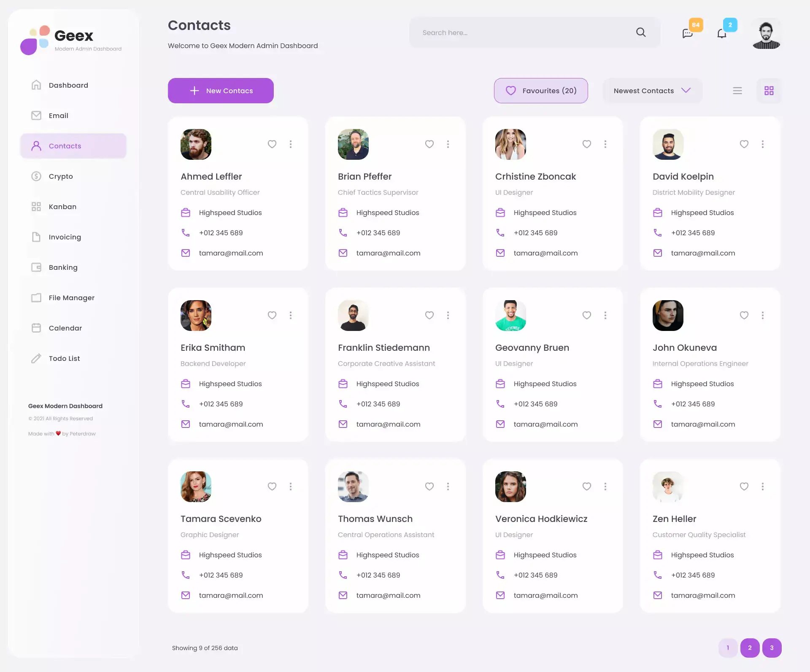Click briefcase icon on Geovanny Bruen card
810x672 pixels.
pos(500,384)
